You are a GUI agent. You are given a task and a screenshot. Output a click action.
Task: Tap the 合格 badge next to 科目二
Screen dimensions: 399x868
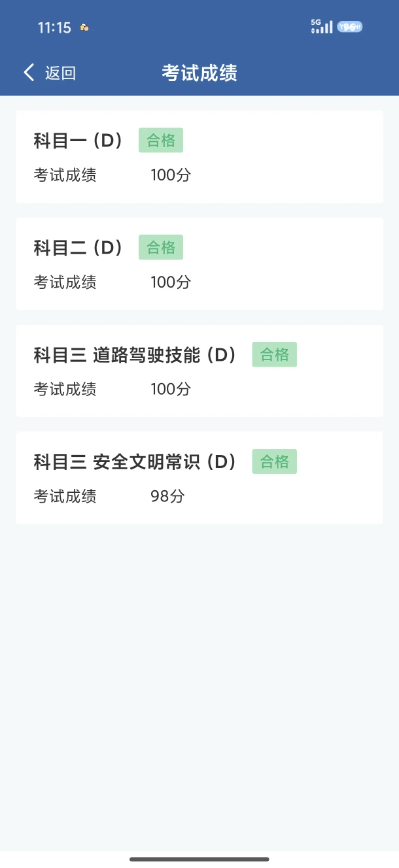(x=161, y=248)
